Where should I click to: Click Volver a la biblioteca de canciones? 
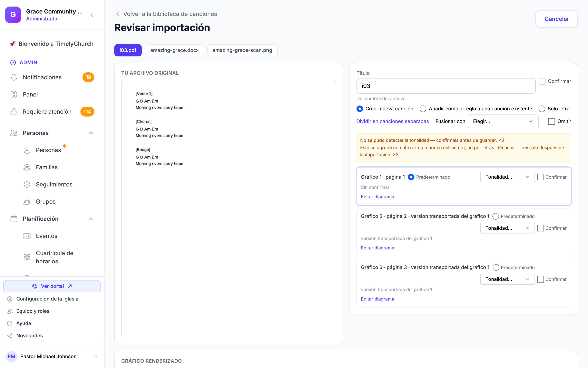[170, 14]
